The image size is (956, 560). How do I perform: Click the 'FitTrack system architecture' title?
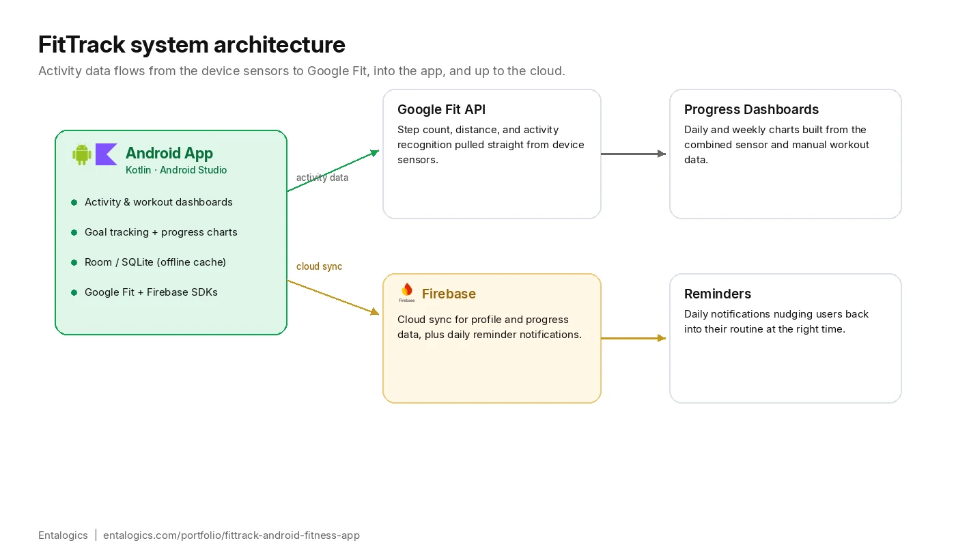pyautogui.click(x=192, y=44)
